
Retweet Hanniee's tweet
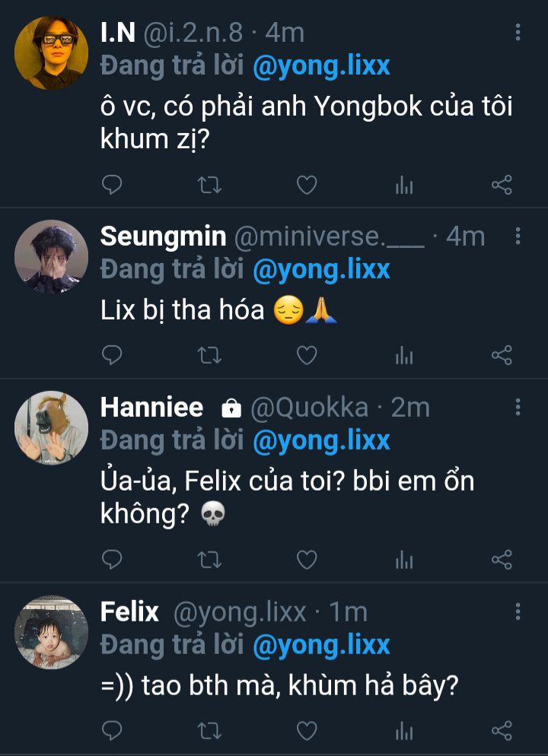pos(209,561)
